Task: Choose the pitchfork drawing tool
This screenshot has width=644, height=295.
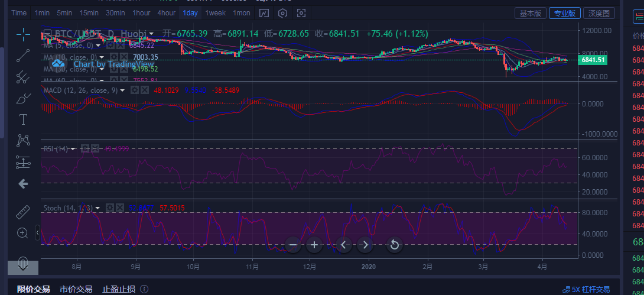Action: (23, 76)
